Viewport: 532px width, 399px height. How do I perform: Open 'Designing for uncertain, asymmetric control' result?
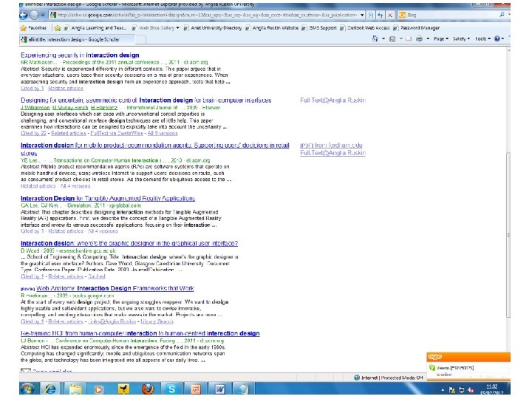point(146,100)
